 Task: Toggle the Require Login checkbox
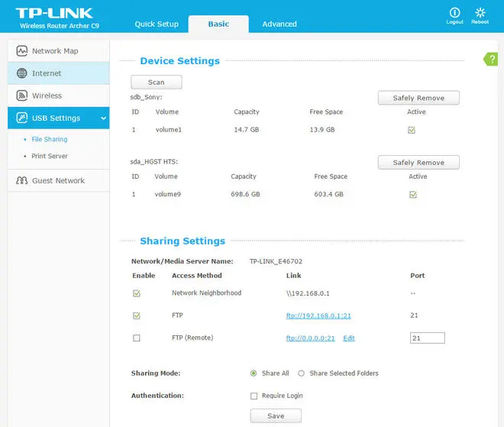coord(254,396)
